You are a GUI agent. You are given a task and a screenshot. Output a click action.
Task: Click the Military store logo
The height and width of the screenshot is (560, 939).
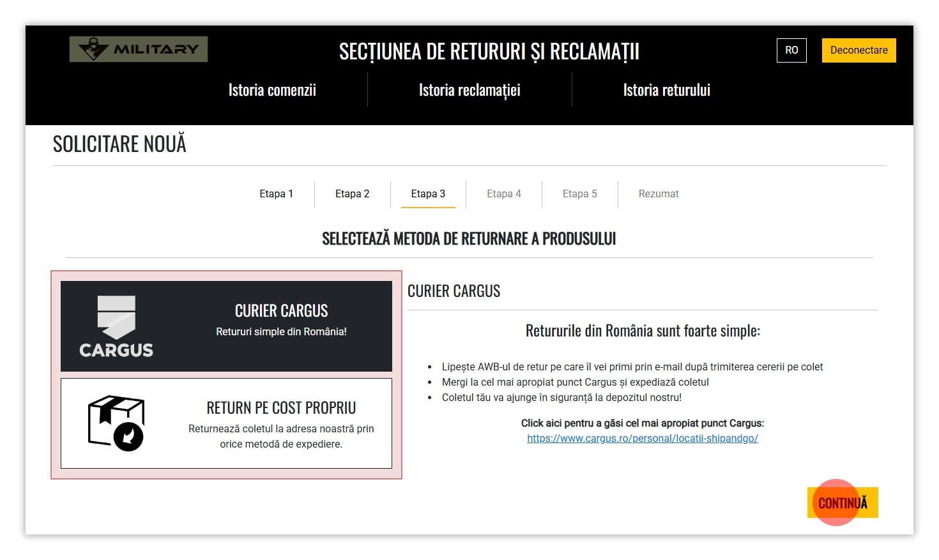(x=139, y=49)
